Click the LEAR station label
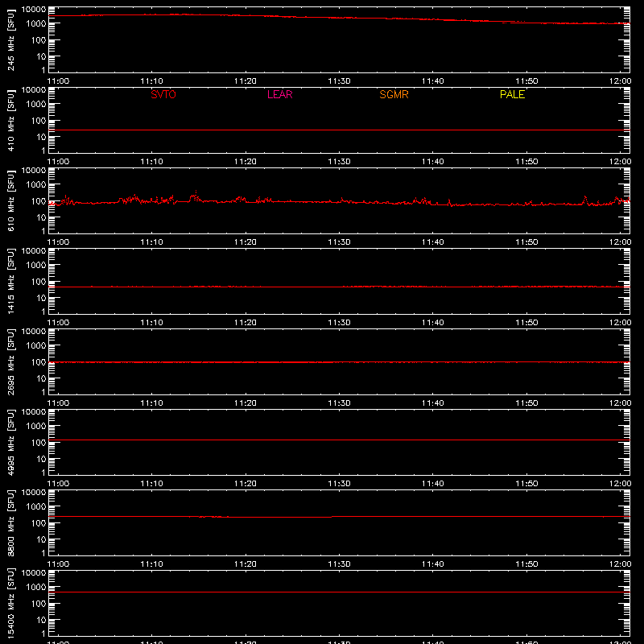644x644 pixels. (x=279, y=94)
